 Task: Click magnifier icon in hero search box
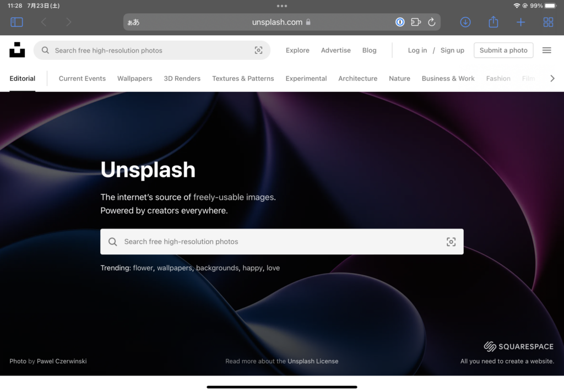point(112,242)
